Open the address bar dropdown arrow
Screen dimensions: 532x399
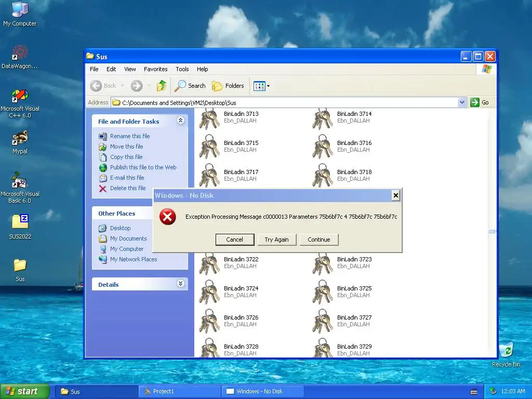pos(462,102)
